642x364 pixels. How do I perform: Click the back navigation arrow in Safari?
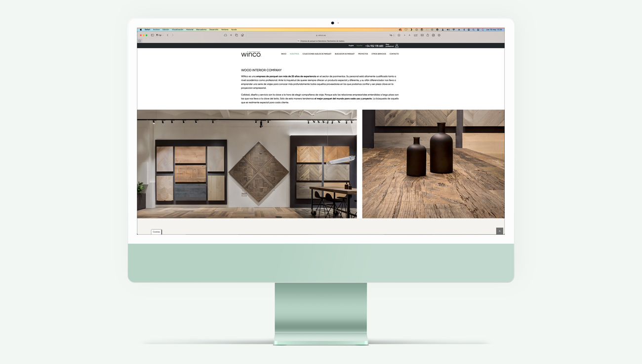pos(167,35)
